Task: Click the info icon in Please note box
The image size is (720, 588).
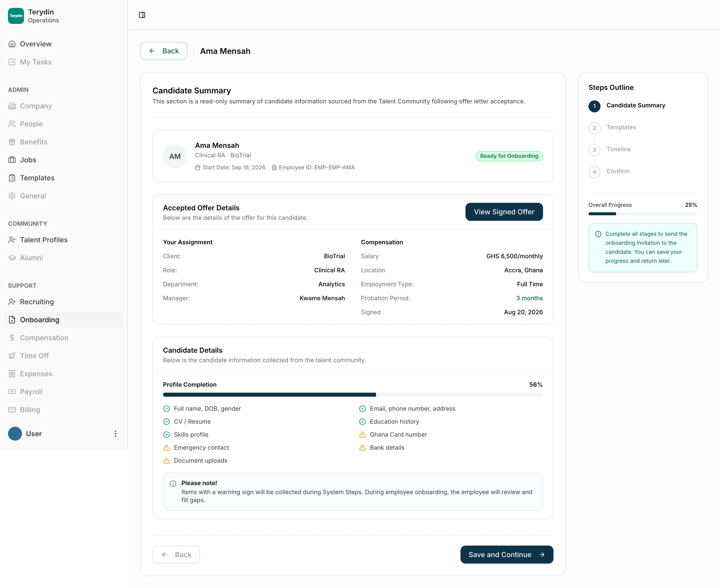Action: (x=173, y=484)
